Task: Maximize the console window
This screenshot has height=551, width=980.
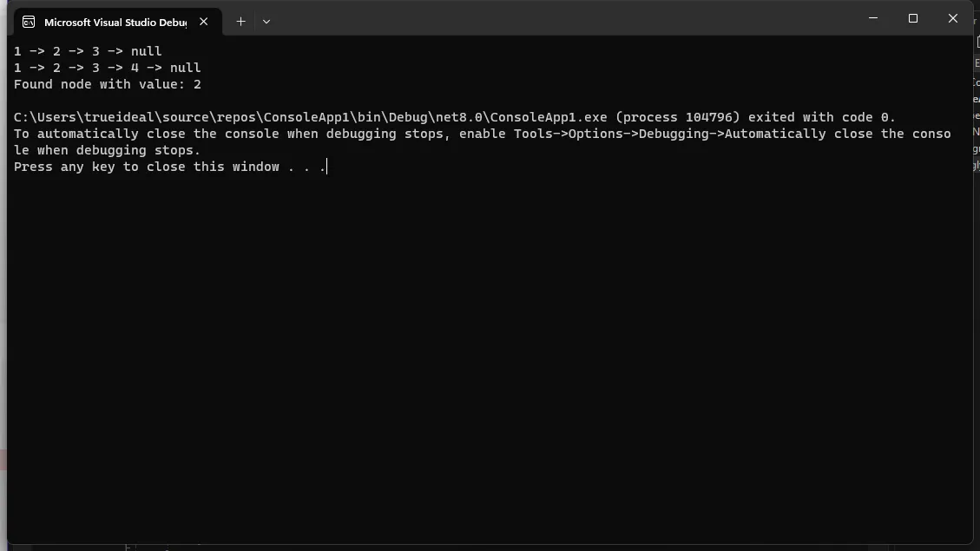Action: pyautogui.click(x=913, y=18)
